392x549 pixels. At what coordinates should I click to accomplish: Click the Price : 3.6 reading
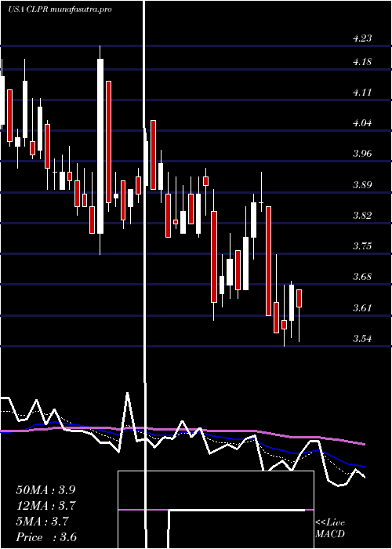(x=46, y=537)
